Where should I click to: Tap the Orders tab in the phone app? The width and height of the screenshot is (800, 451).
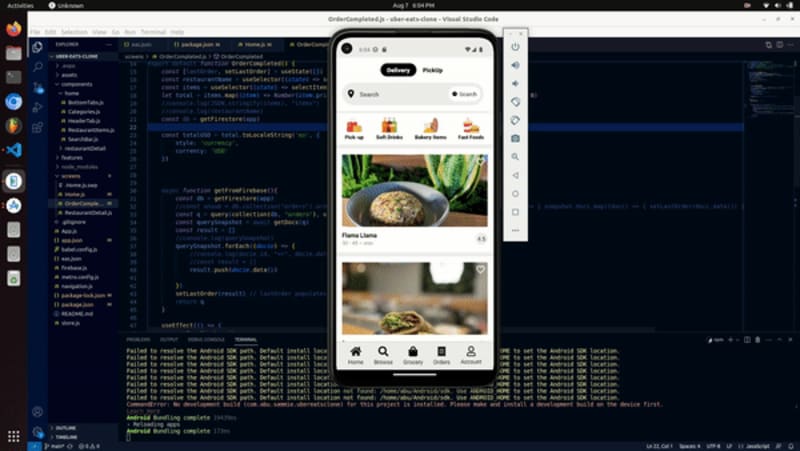tap(441, 355)
